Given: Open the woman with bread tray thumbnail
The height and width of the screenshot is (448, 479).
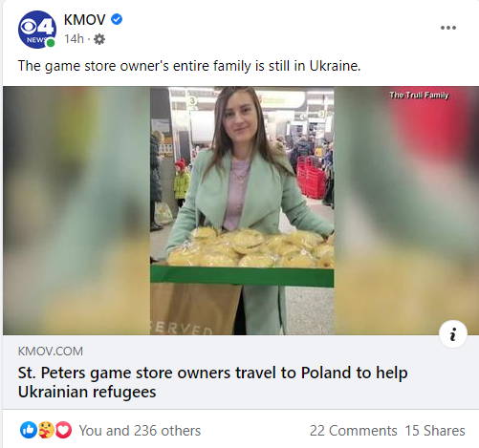Looking at the screenshot, I should (242, 210).
